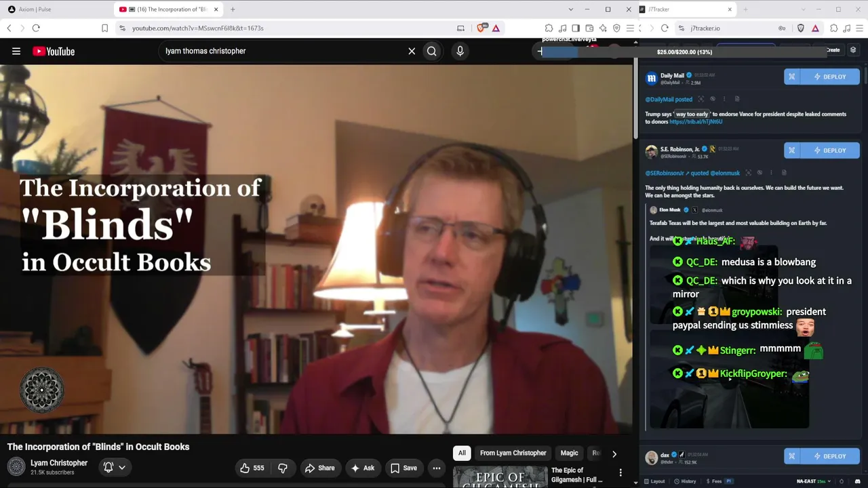Open the J7Tracker layers stack icon
This screenshot has width=868, height=488.
pos(853,50)
